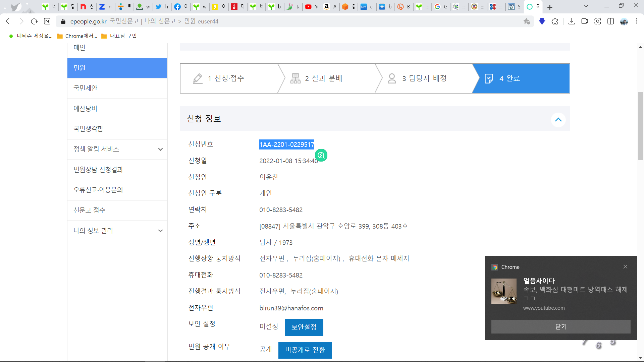Open 오류신고·이용문의 in the sidebar
This screenshot has height=362, width=644.
coord(117,190)
